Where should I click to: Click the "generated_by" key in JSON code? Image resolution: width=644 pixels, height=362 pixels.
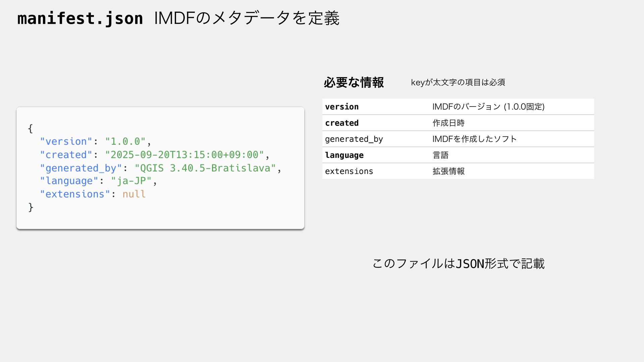(x=81, y=168)
